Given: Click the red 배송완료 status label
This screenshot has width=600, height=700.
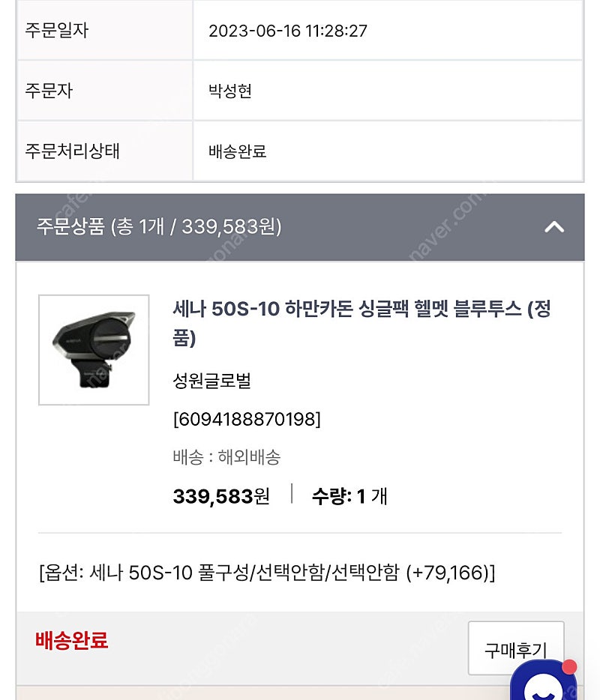Looking at the screenshot, I should pos(71,641).
